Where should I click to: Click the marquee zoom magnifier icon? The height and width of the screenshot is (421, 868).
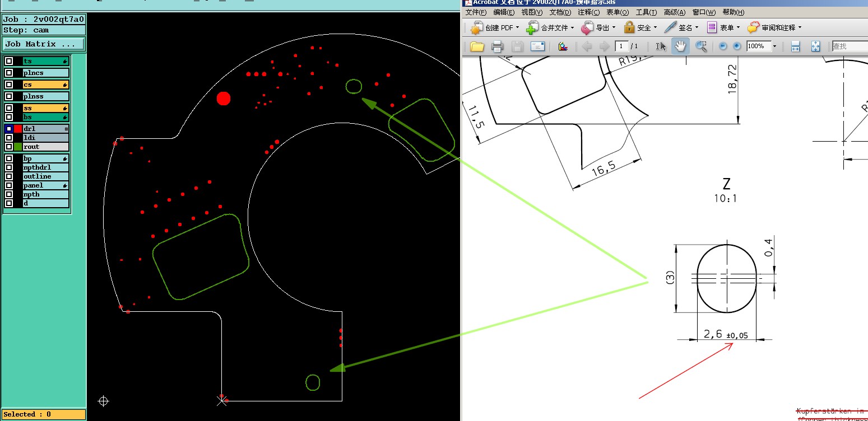click(x=701, y=46)
